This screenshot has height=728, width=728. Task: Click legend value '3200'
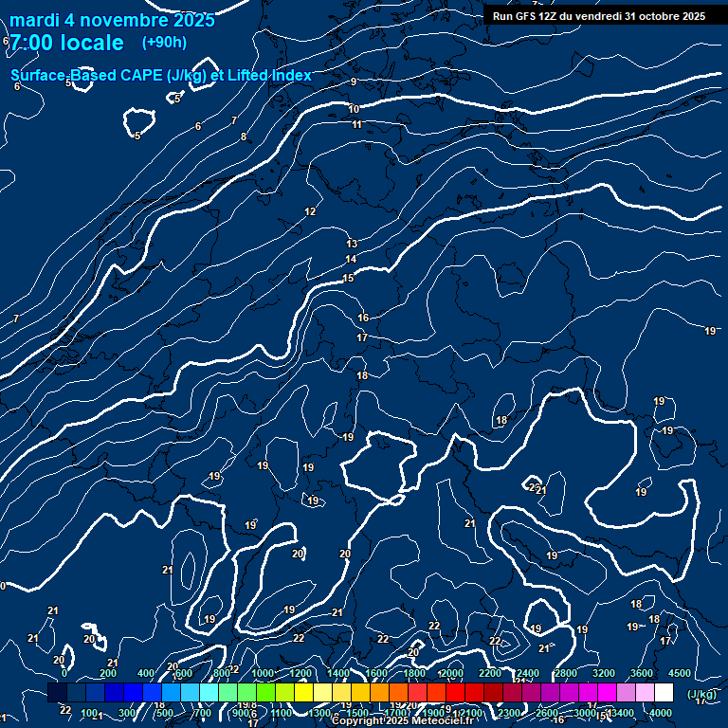coord(604,673)
